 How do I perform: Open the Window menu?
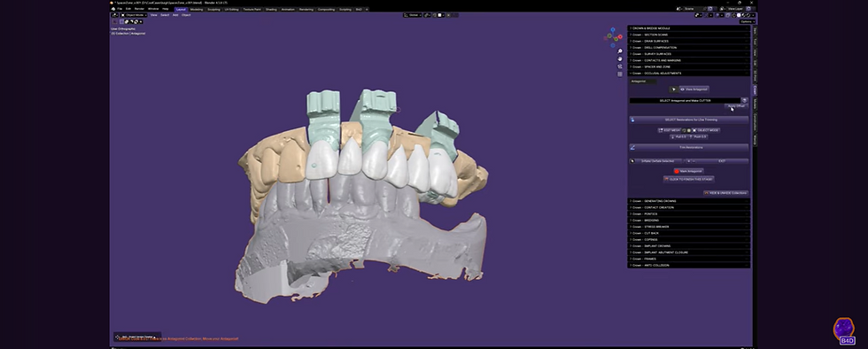coord(153,9)
